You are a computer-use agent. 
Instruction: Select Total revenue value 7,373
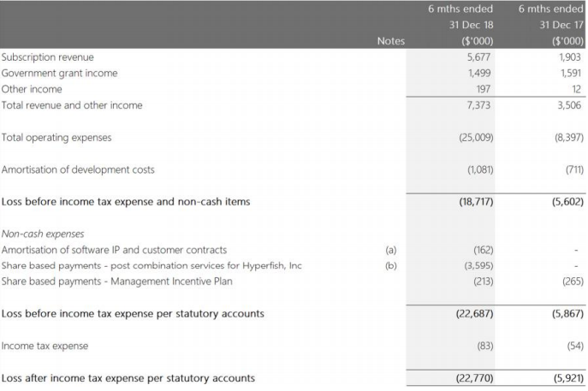tap(478, 105)
